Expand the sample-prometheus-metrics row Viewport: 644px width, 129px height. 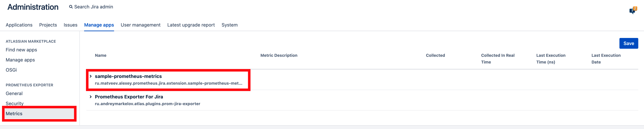(x=91, y=76)
